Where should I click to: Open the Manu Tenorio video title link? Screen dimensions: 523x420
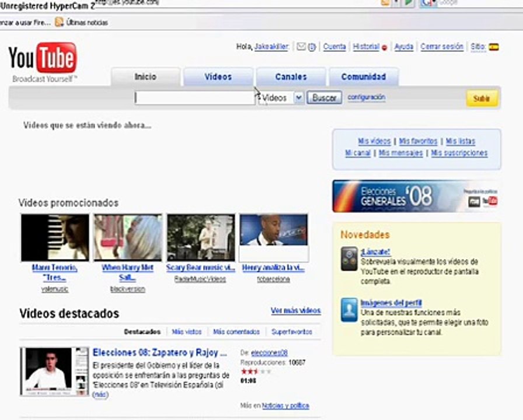[x=55, y=272]
